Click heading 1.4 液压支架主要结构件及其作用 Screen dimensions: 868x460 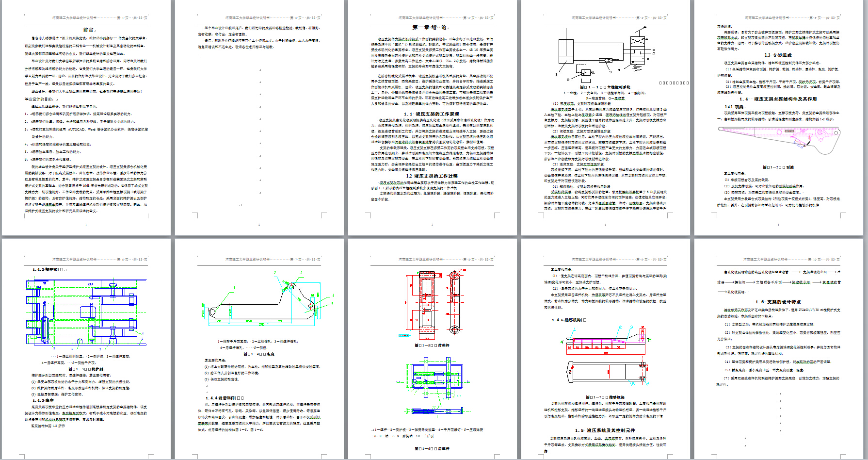[x=778, y=99]
